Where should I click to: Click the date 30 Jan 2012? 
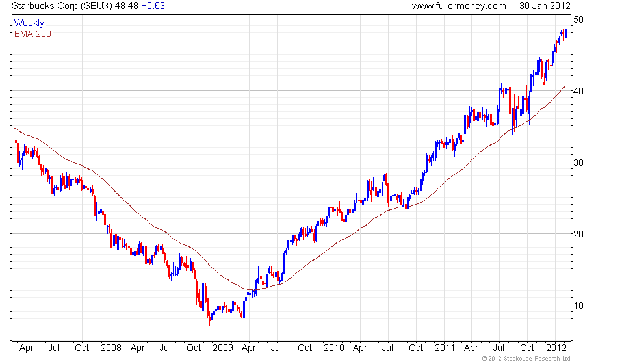click(x=545, y=6)
